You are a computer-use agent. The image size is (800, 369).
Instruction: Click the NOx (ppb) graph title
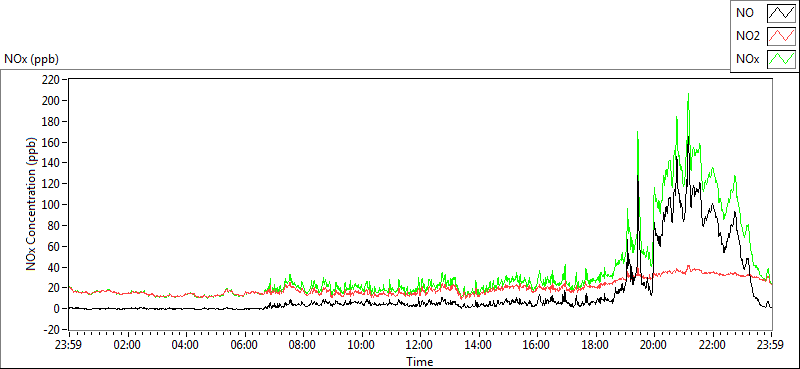click(x=32, y=59)
